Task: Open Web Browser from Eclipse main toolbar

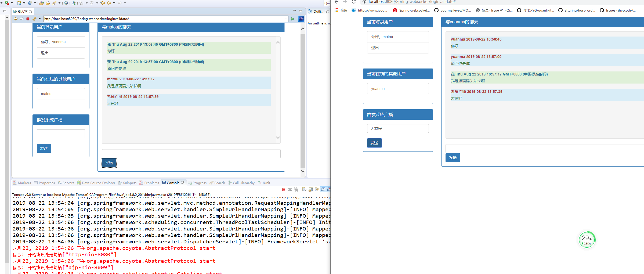Action: coord(66,3)
